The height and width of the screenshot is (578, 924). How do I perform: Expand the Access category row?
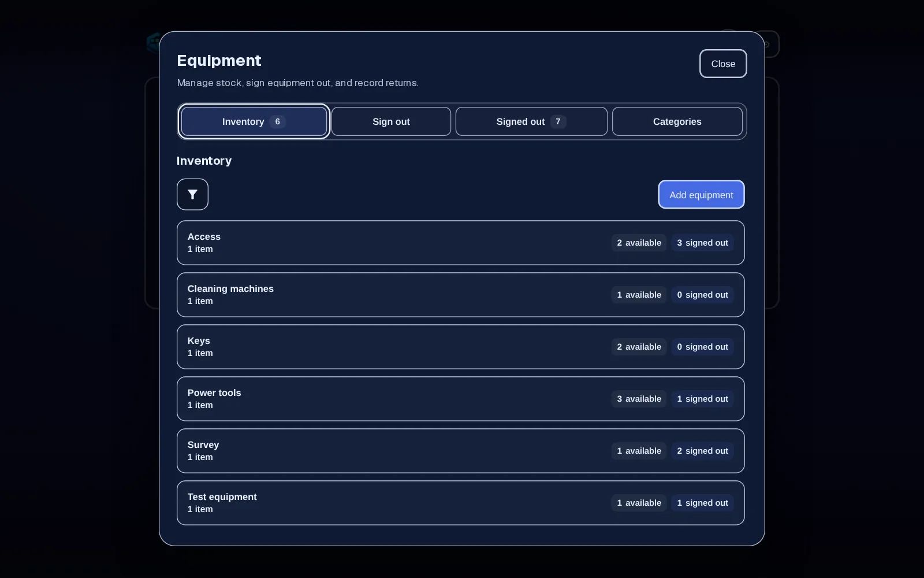pos(460,243)
